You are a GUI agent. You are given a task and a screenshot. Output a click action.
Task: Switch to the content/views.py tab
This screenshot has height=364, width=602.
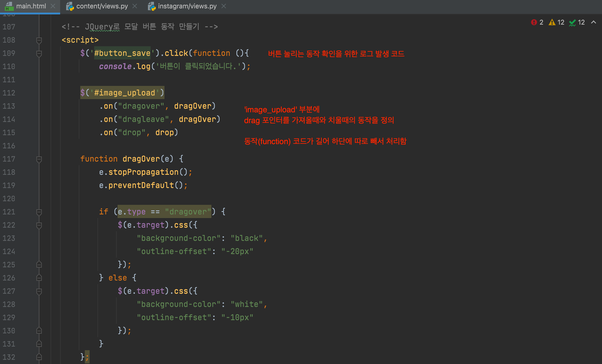tap(102, 6)
